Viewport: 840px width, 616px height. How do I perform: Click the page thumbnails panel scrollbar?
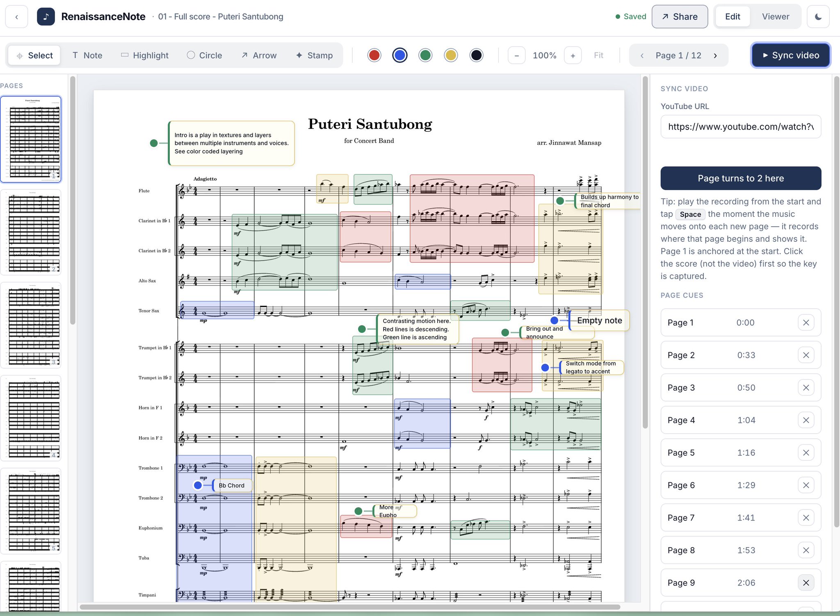pos(73,200)
